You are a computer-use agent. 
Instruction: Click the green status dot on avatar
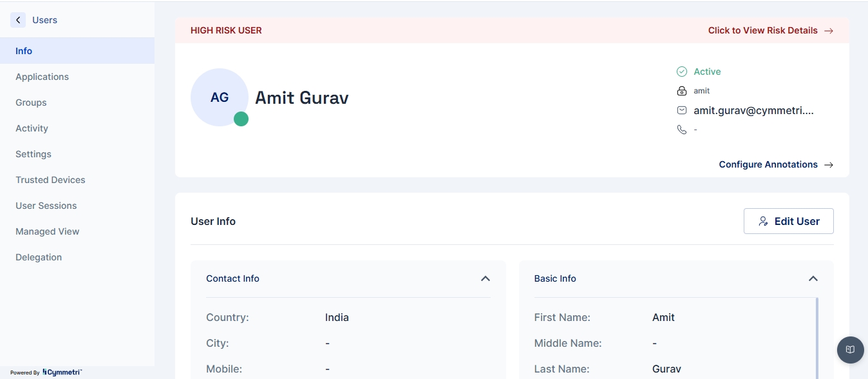tap(241, 119)
